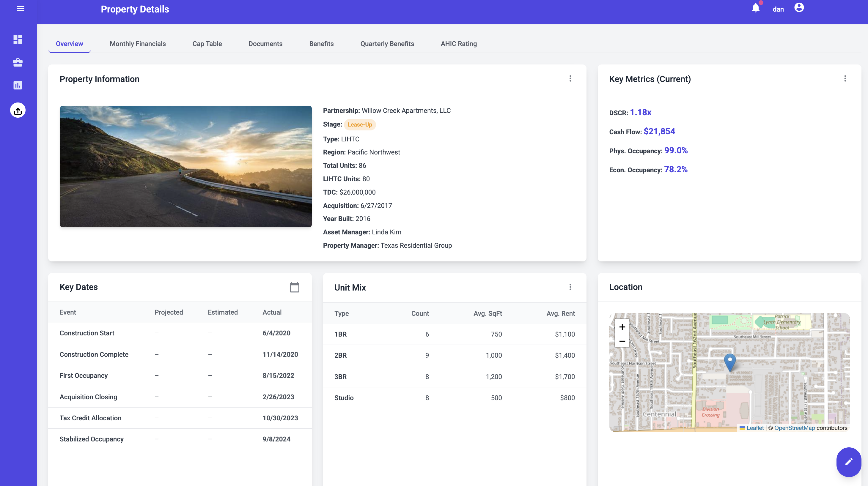868x486 pixels.
Task: Open the bar chart reports sidebar icon
Action: click(18, 85)
